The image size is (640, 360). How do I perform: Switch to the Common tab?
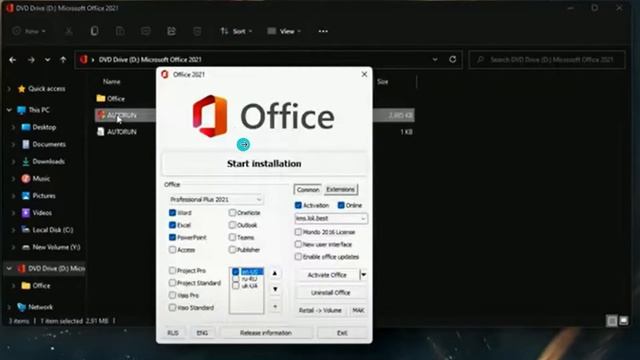[x=308, y=190]
